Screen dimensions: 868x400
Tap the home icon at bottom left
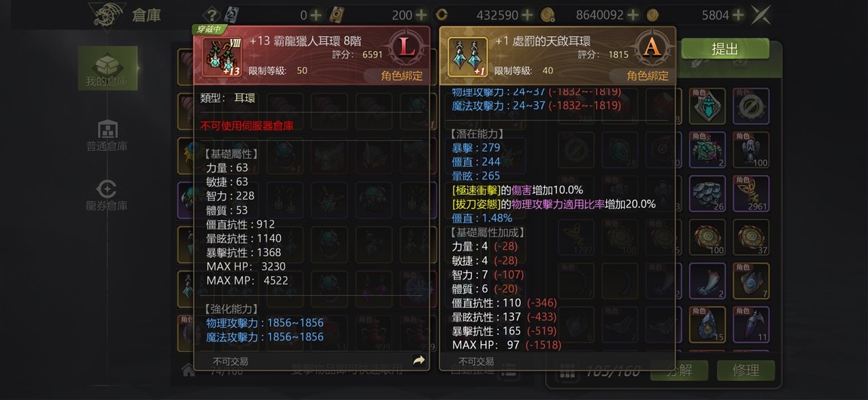coord(188,370)
